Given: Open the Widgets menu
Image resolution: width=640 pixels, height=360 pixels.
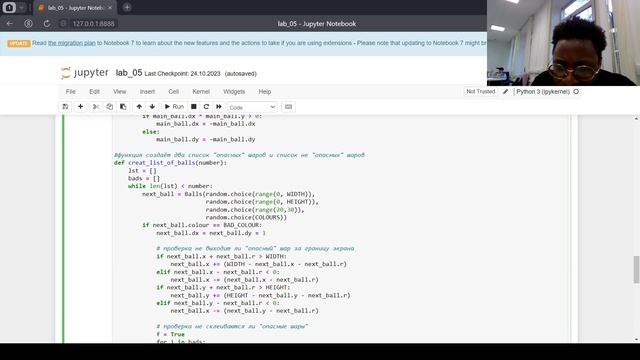Looking at the screenshot, I should (x=234, y=91).
